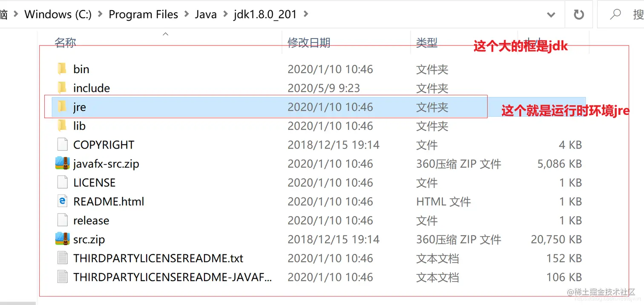Sort by 类型 column header
The image size is (644, 305).
click(x=427, y=43)
